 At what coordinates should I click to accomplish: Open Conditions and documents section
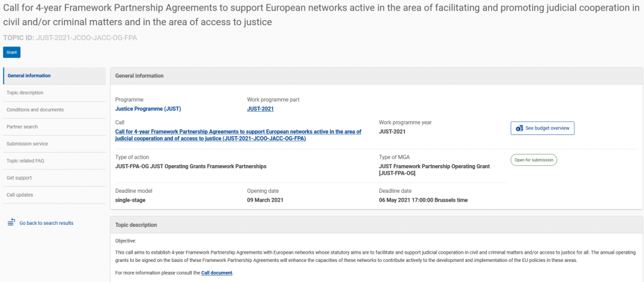click(x=54, y=110)
